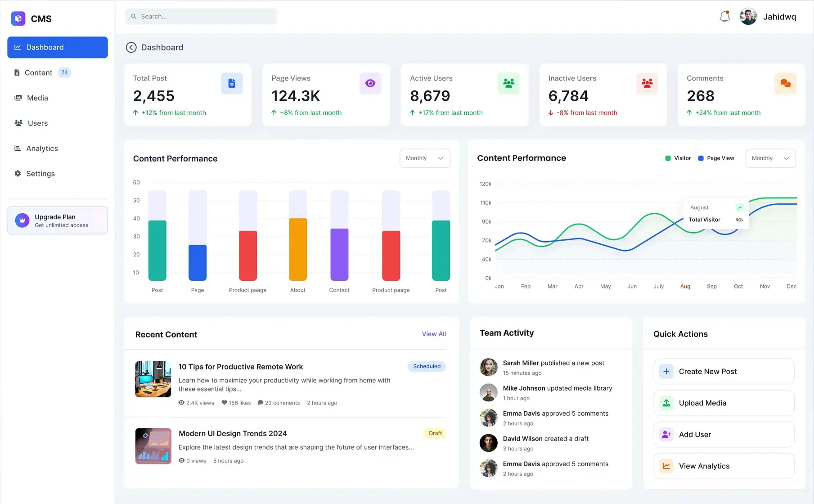
Task: Click the Page Views eye icon
Action: click(370, 83)
